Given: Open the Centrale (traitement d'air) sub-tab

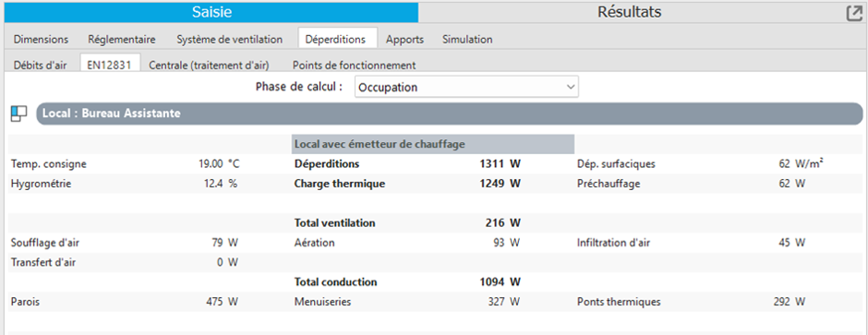Looking at the screenshot, I should click(x=209, y=66).
